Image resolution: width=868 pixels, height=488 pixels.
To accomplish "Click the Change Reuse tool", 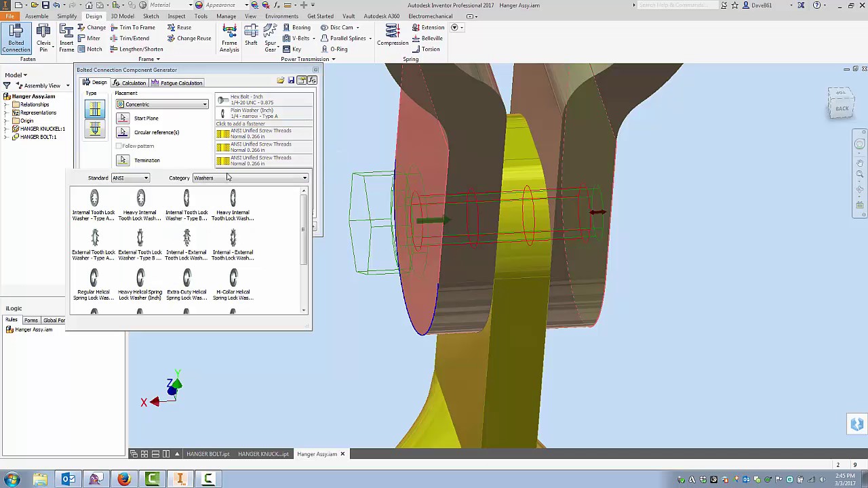I will (x=189, y=39).
